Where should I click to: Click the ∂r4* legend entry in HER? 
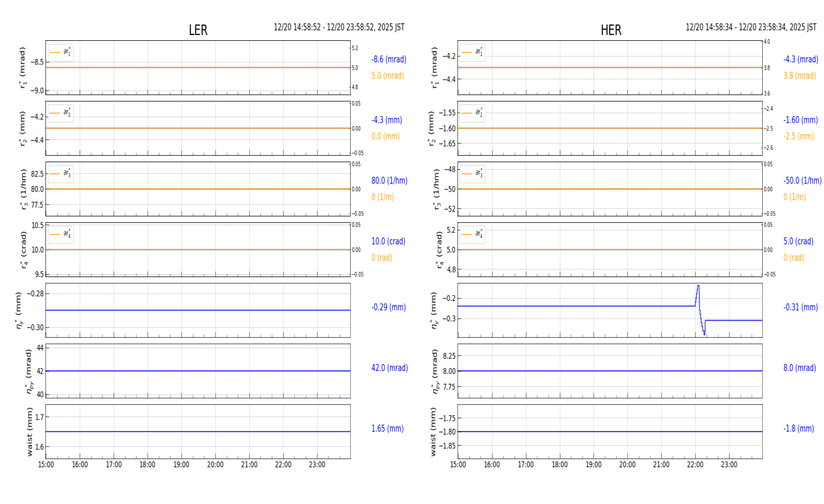point(473,235)
